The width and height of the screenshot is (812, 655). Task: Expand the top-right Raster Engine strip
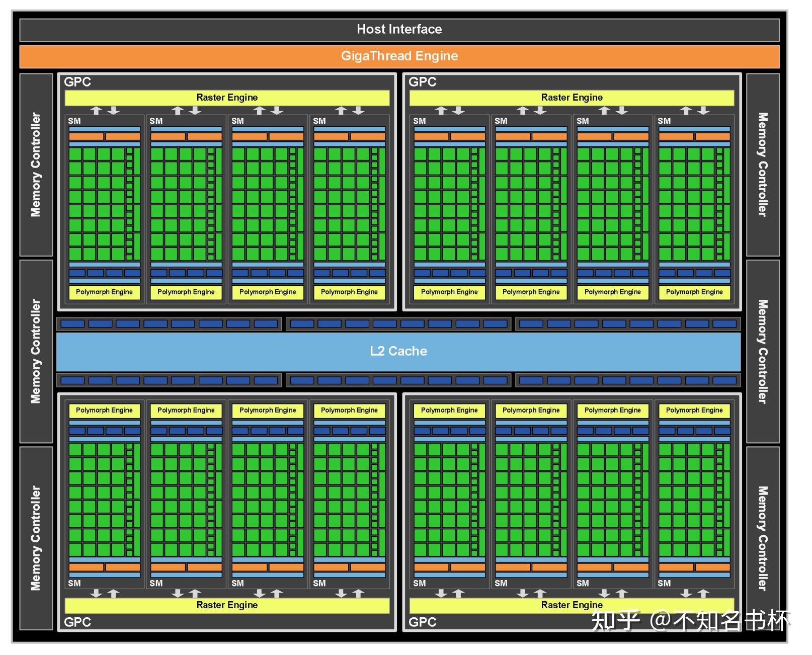pyautogui.click(x=571, y=97)
